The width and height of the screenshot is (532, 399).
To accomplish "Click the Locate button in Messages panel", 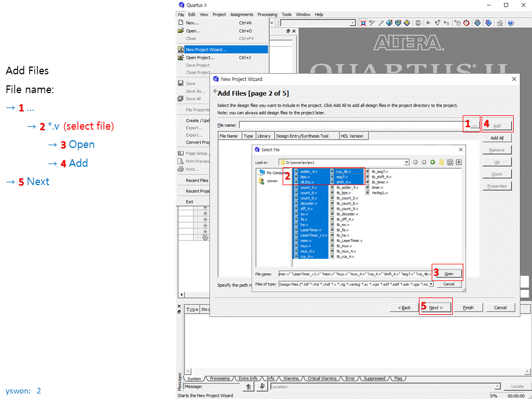I will [x=517, y=386].
